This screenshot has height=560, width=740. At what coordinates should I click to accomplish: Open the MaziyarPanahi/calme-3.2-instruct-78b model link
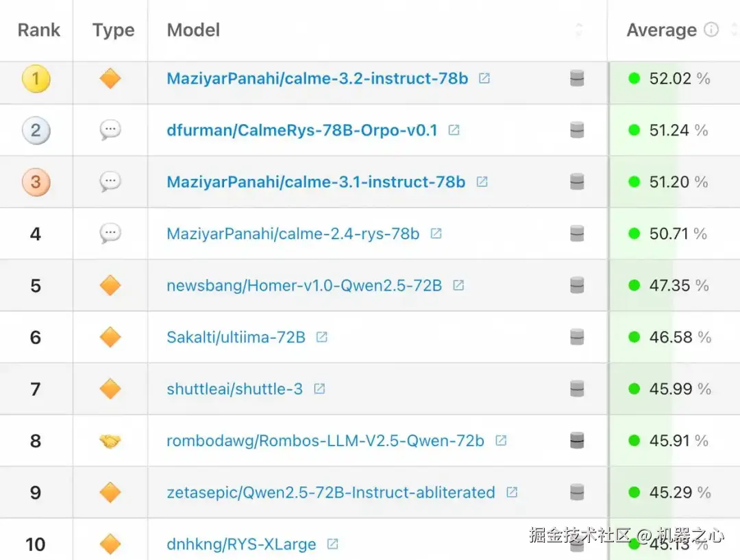(x=317, y=78)
